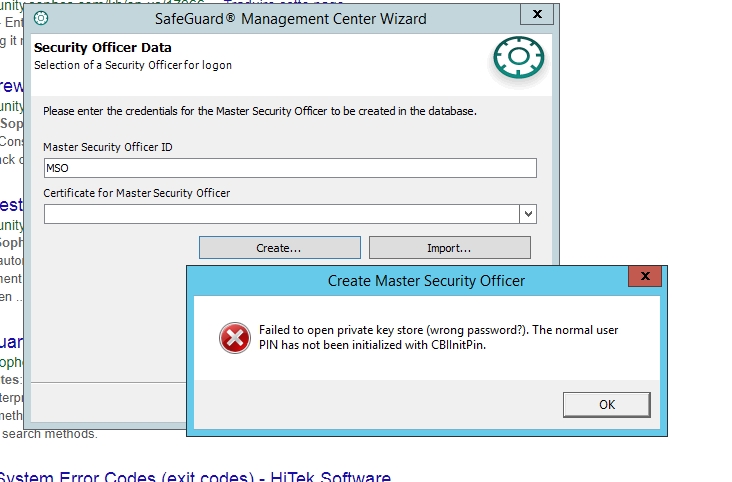Click the 'Create Master Security Officer' dialog title
732x482 pixels.
[x=426, y=281]
